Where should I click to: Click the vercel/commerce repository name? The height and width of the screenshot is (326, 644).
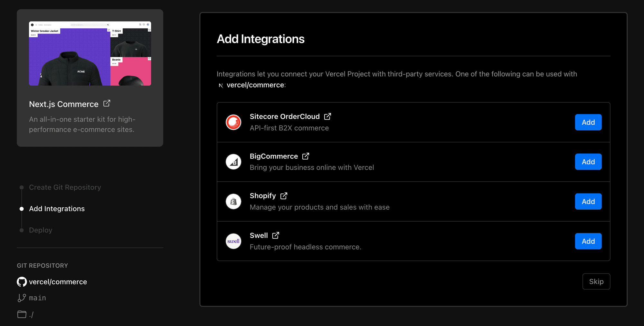(x=58, y=282)
